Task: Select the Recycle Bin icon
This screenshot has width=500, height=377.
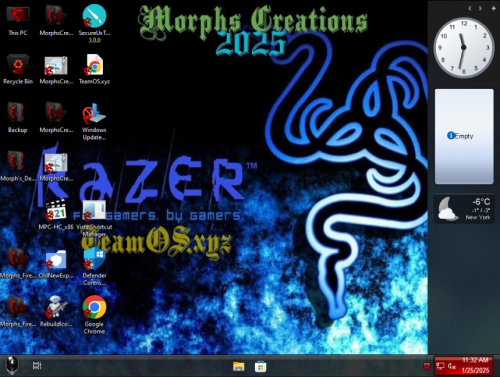Action: [x=18, y=69]
